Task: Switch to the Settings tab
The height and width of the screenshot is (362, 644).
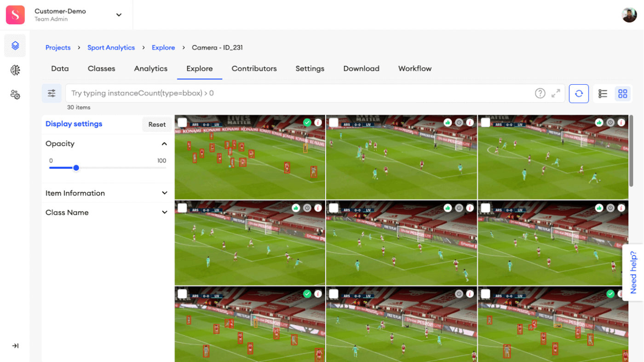Action: tap(310, 69)
